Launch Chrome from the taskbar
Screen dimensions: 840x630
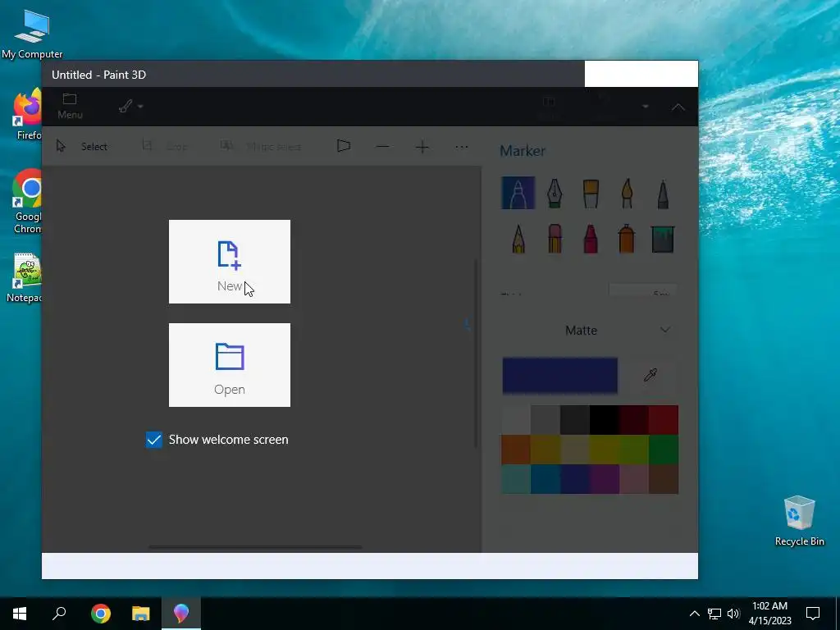click(101, 614)
